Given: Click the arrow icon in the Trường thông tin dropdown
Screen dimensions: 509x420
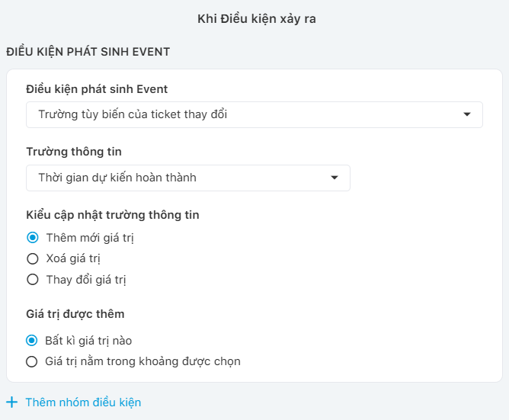Looking at the screenshot, I should (x=335, y=178).
